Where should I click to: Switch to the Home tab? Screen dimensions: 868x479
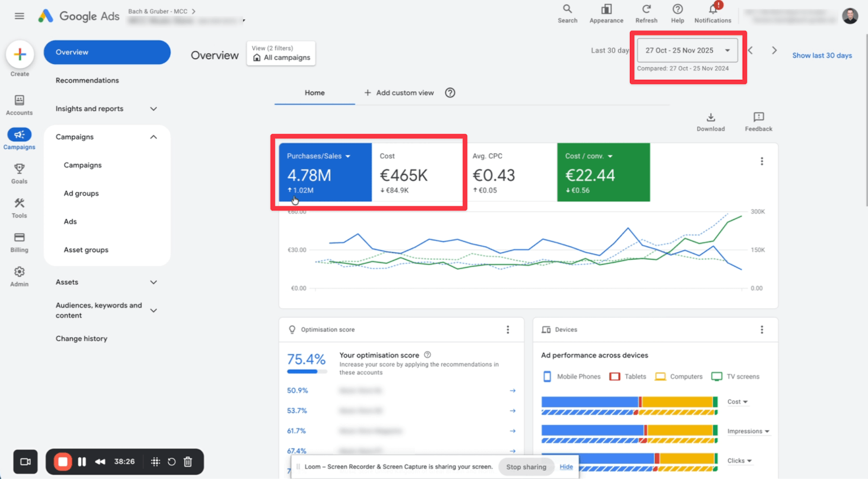pos(315,93)
